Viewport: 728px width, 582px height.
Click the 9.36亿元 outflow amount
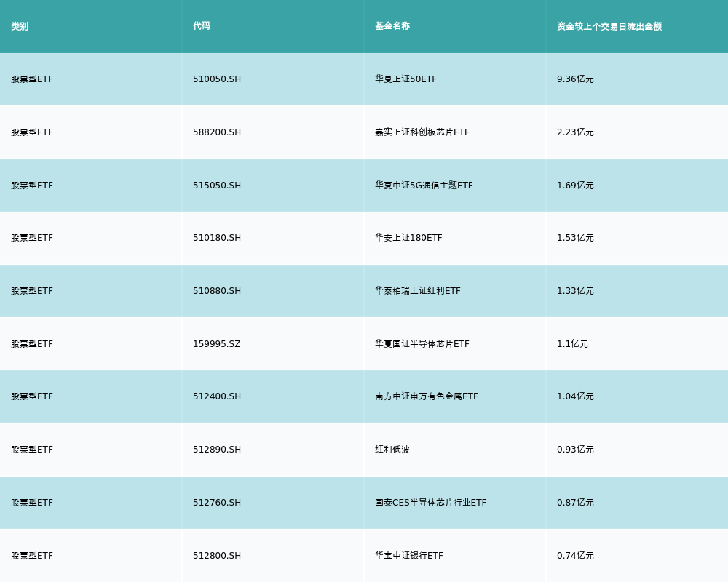click(575, 79)
